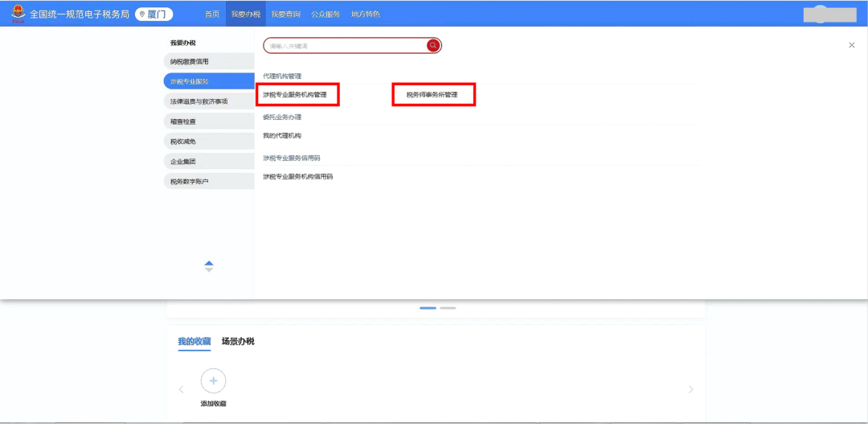Go to the 首页 tab
The width and height of the screenshot is (868, 424).
click(x=212, y=14)
